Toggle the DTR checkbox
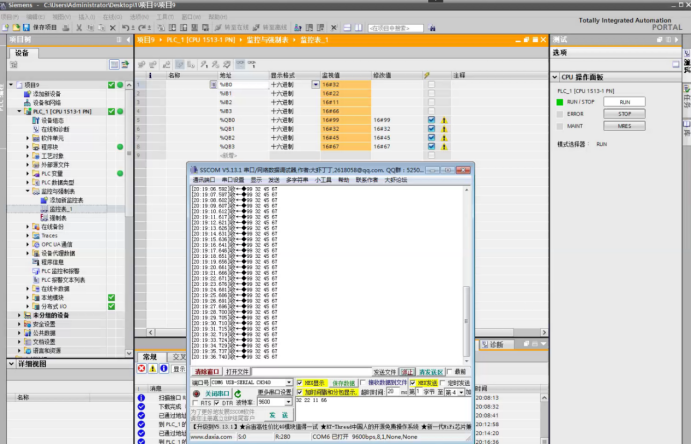 coord(217,403)
